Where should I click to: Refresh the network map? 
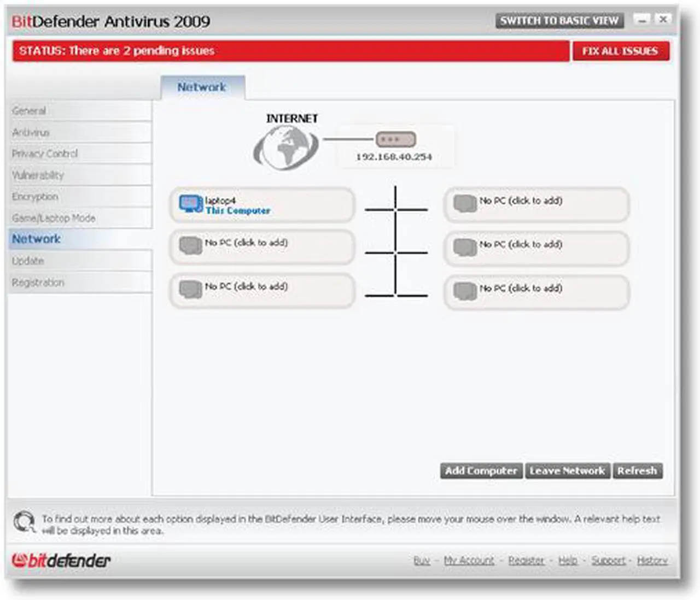coord(637,470)
